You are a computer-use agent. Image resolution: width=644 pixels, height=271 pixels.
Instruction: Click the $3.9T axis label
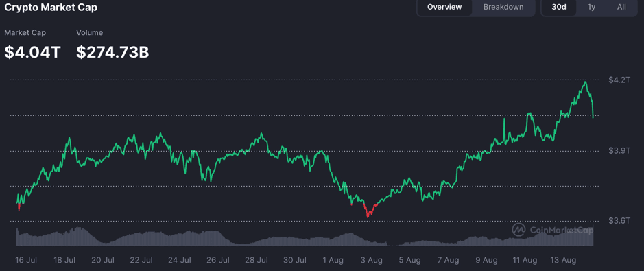pyautogui.click(x=619, y=151)
